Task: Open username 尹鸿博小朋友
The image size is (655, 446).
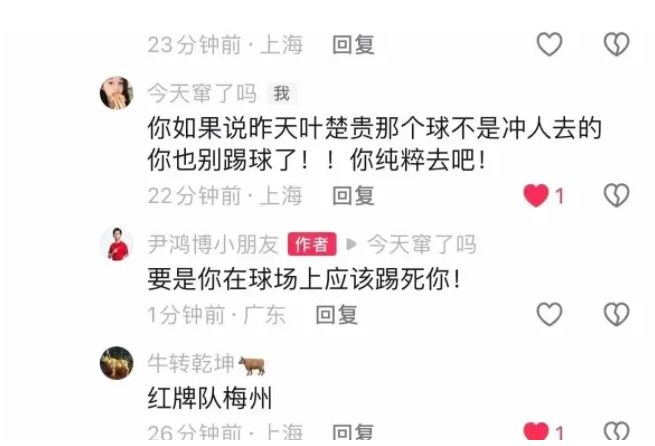Action: [213, 244]
